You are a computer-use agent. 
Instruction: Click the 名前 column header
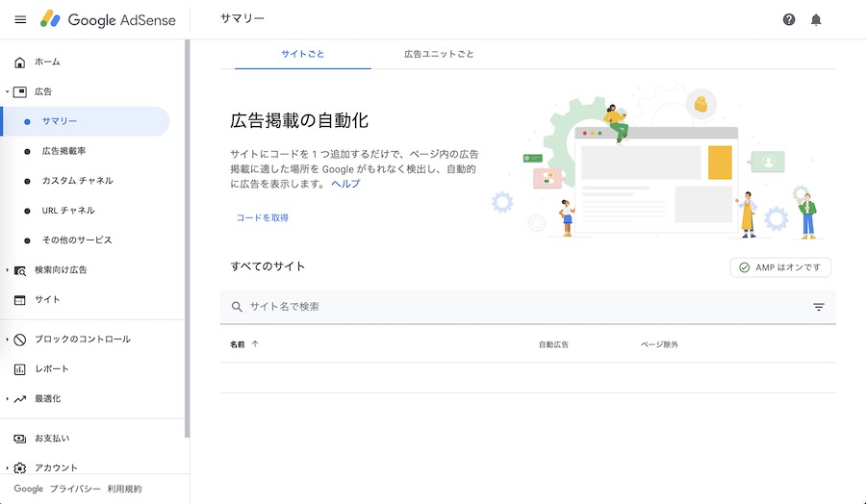238,344
